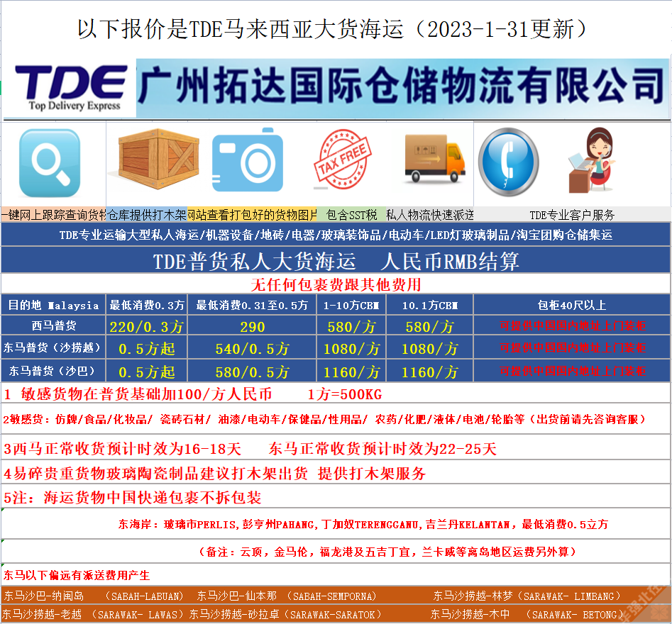Click 可提供中国国内地址上门装柜 in the 西马普货 row
The width and height of the screenshot is (672, 624).
[573, 326]
